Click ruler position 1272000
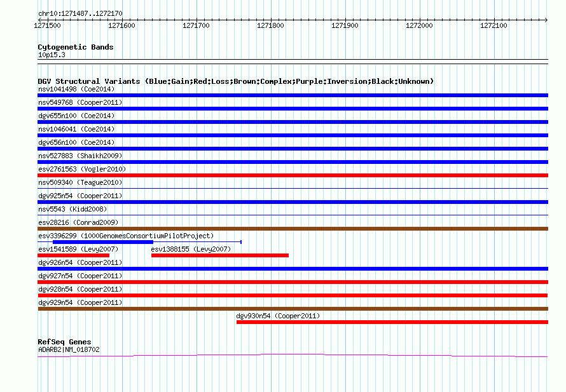 coord(419,25)
